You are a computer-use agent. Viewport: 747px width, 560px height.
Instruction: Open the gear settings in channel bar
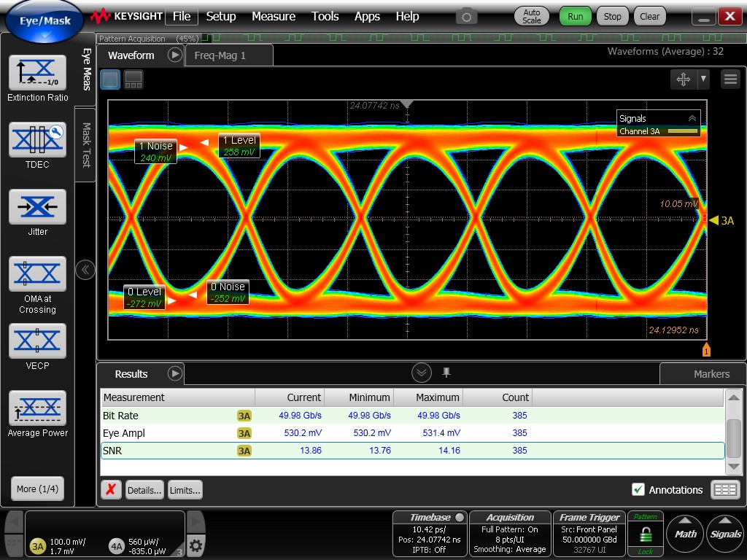point(196,545)
